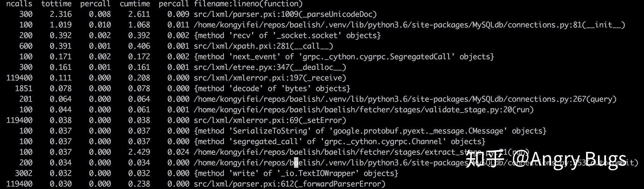The height and width of the screenshot is (189, 644).
Task: Click the 'write' TextIOWrapper line
Action: pos(296,173)
